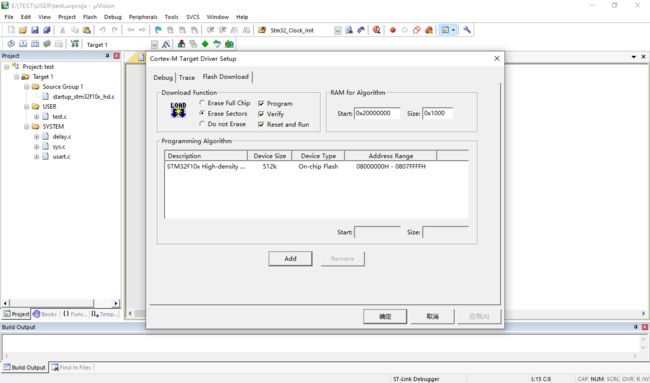Close the Cortex-M Target Driver Setup dialog

[497, 58]
